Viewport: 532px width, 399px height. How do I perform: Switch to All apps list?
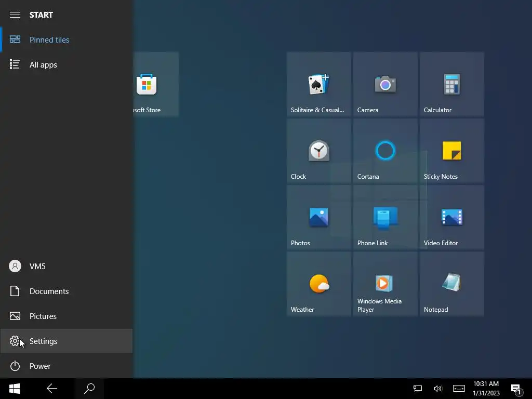[x=66, y=64]
